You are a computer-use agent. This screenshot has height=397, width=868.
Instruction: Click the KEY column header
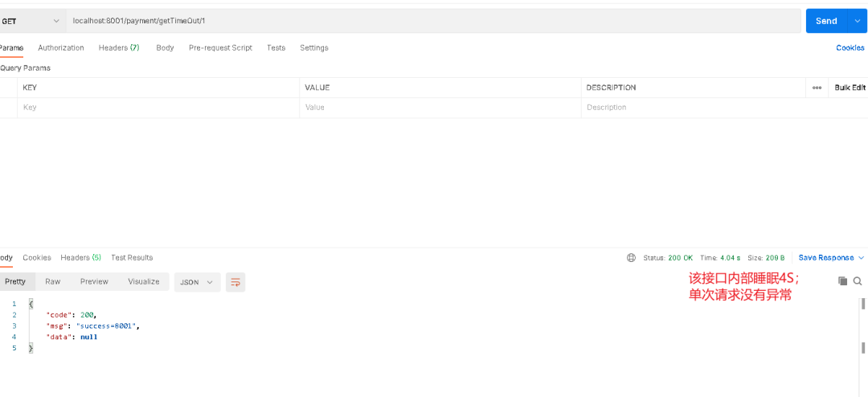(x=30, y=88)
